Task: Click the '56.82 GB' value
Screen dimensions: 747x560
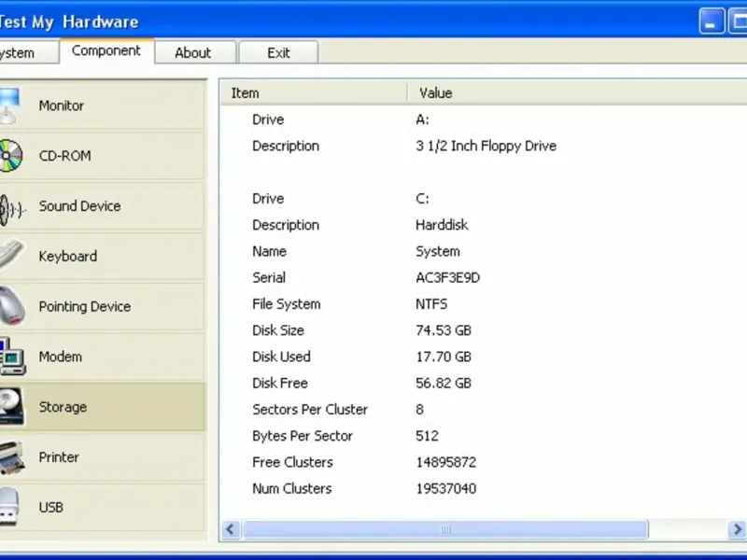Action: pos(444,384)
